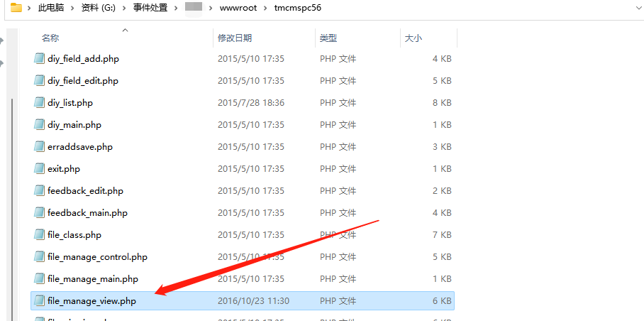Screen dimensions: 644x321
Task: Sort files by 类型 column header
Action: pyautogui.click(x=328, y=38)
